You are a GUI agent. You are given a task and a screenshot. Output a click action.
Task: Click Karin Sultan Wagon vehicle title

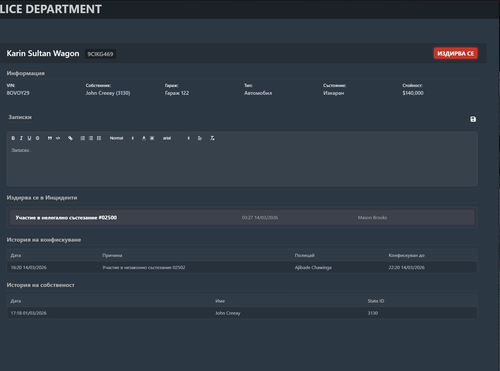pyautogui.click(x=43, y=53)
